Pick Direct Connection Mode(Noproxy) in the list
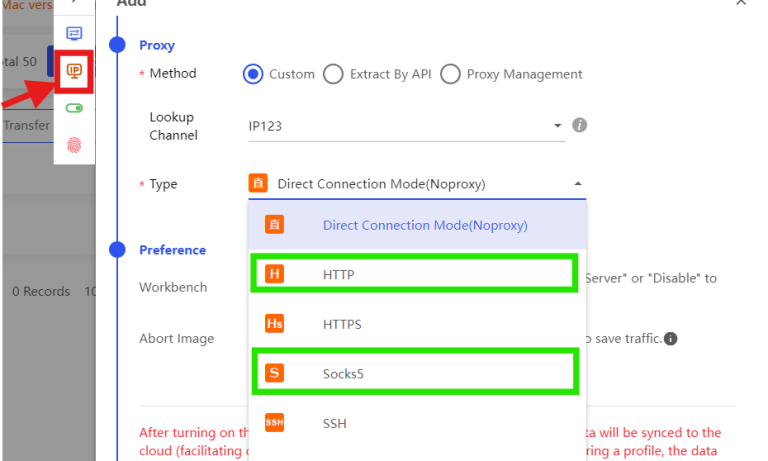Viewport: 768px width, 461px height. click(424, 226)
